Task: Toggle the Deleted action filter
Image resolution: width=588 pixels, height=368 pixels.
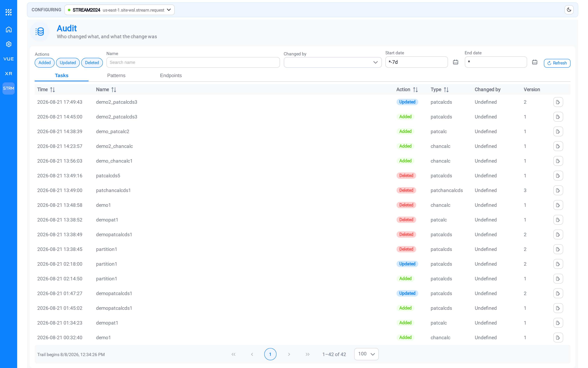Action: (92, 63)
